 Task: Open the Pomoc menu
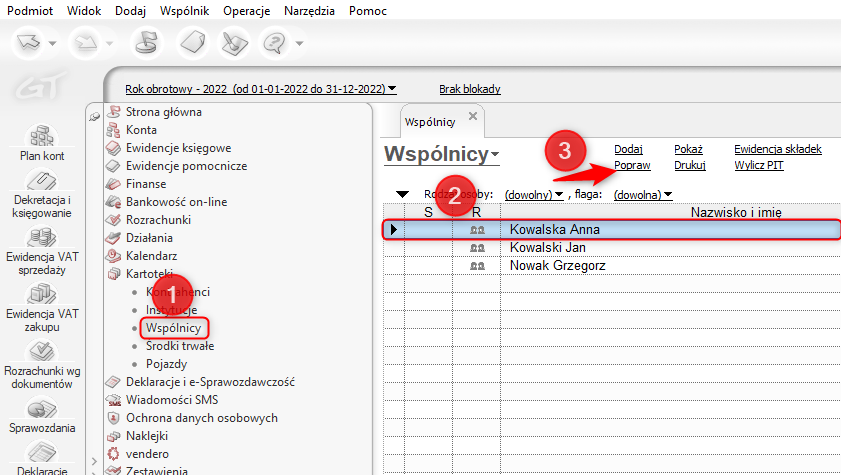368,11
